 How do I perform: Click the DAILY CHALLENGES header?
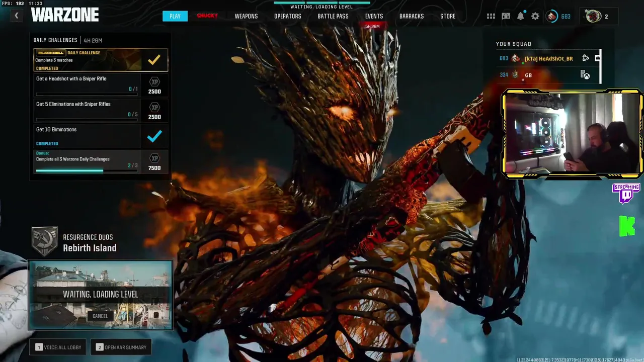(55, 40)
